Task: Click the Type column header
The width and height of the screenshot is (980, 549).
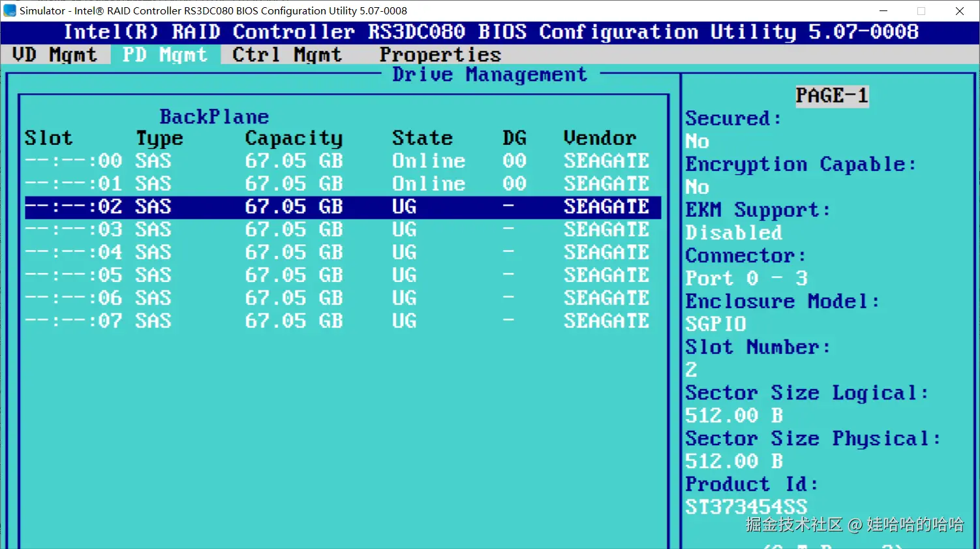Action: coord(160,138)
